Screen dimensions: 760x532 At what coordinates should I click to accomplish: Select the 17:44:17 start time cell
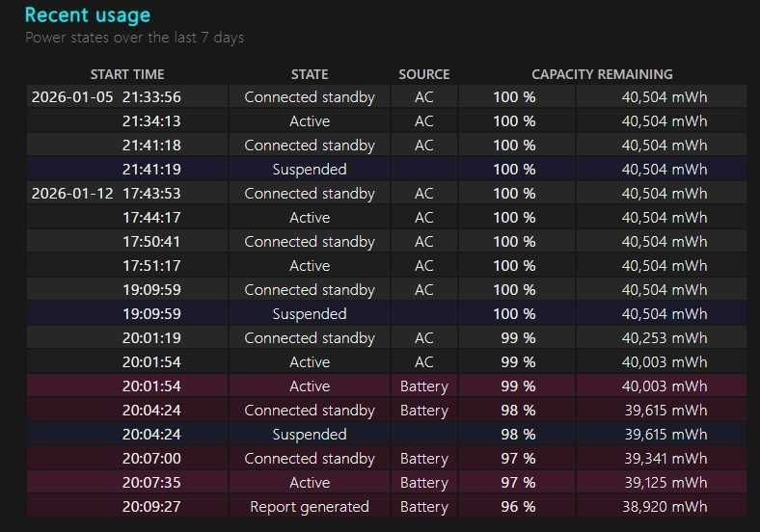[151, 218]
